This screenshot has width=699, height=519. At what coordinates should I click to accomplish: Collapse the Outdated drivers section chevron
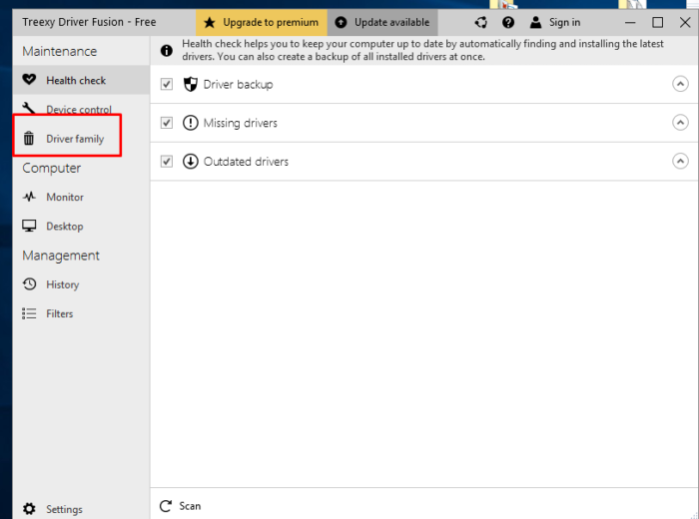(680, 161)
